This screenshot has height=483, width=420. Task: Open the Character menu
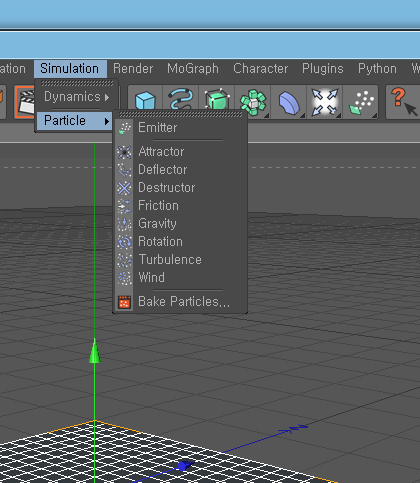pyautogui.click(x=260, y=69)
